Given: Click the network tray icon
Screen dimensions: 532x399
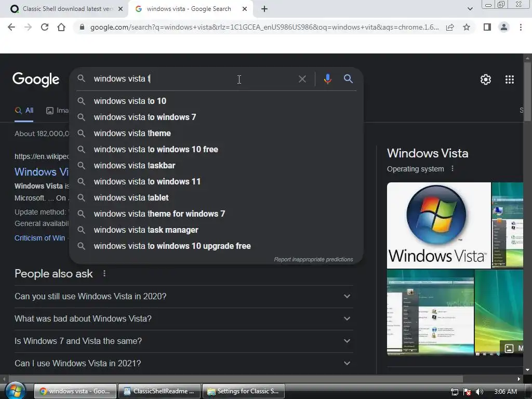Looking at the screenshot, I should [454, 392].
